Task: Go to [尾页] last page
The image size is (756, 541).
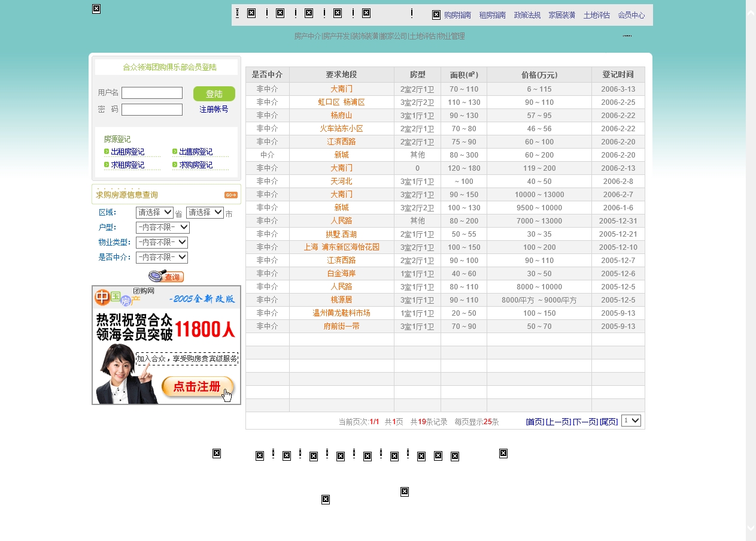Action: (609, 422)
